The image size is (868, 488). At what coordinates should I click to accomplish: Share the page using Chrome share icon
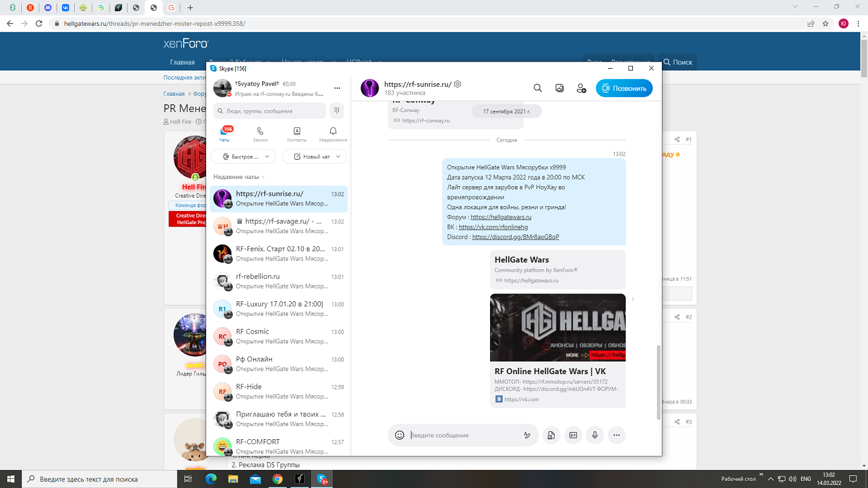coord(811,23)
